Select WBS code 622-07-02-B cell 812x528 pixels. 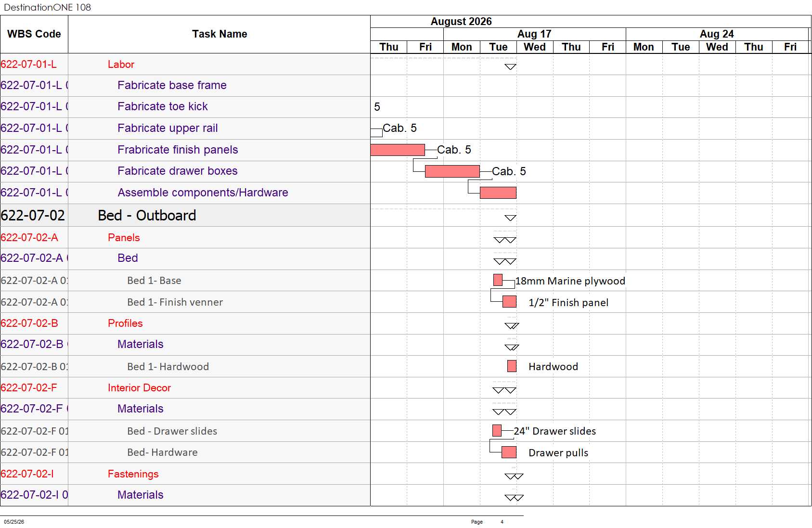[x=34, y=323]
